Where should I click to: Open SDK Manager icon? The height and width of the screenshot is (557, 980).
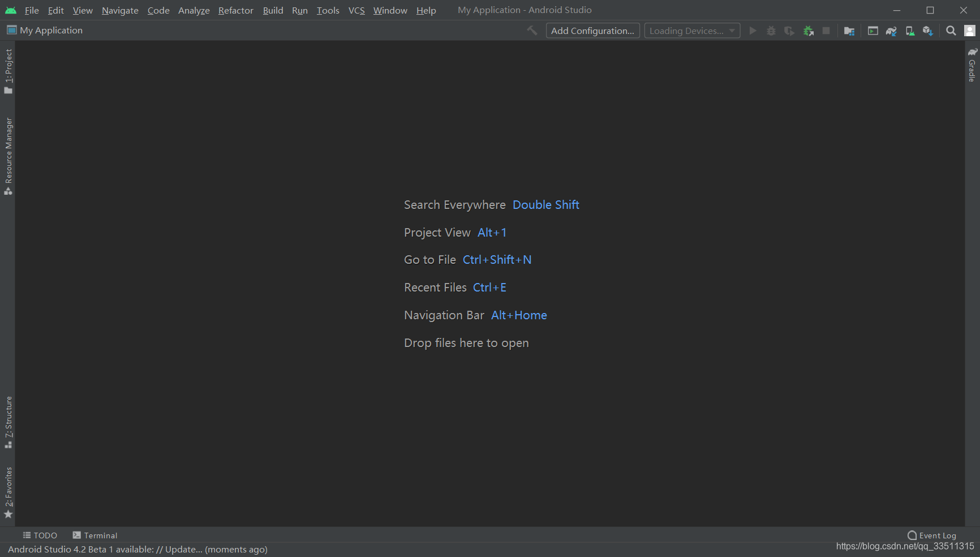(x=928, y=31)
